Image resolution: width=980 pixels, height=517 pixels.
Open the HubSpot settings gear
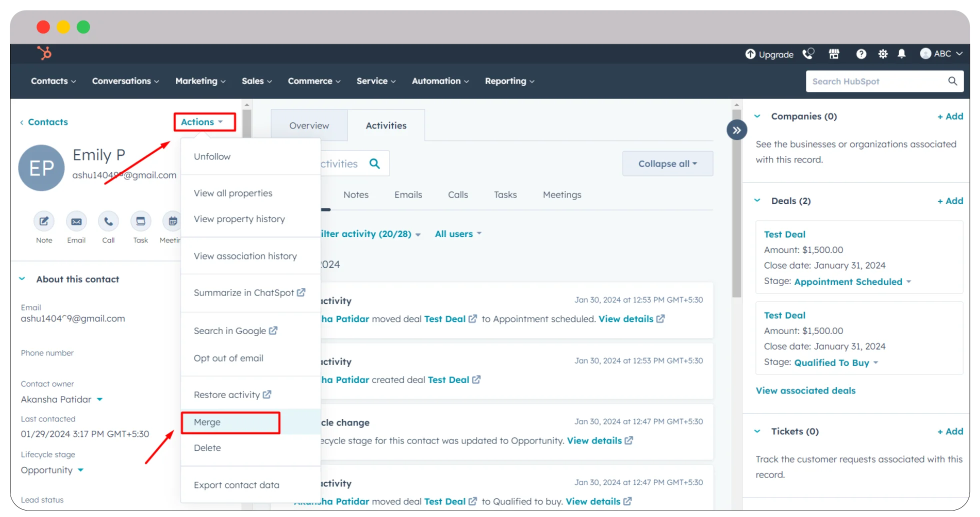coord(882,54)
